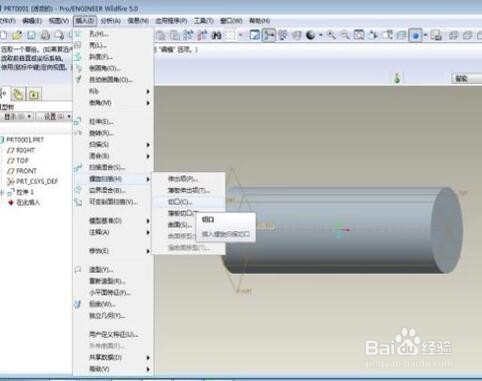Expand the 注释(A) submenu
Screen dimensions: 482x381
(113, 232)
